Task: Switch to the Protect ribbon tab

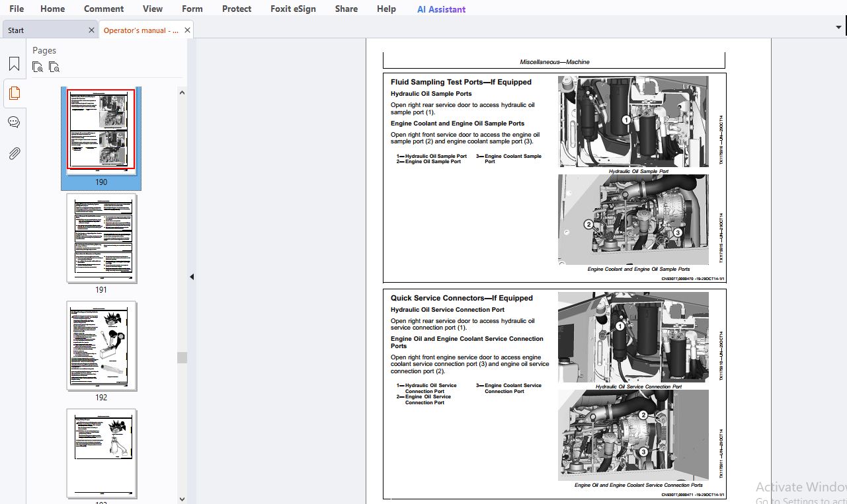Action: (237, 9)
